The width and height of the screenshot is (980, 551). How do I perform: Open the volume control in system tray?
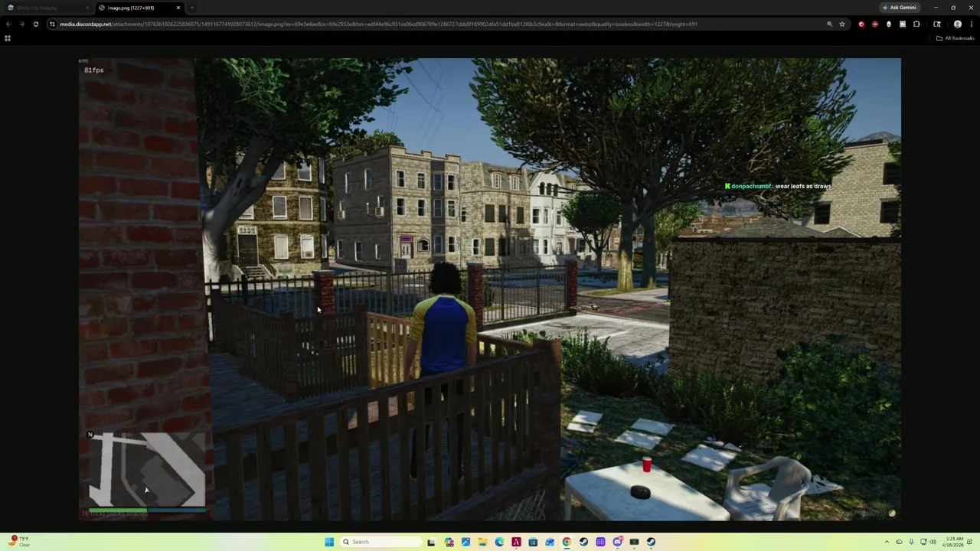point(933,542)
